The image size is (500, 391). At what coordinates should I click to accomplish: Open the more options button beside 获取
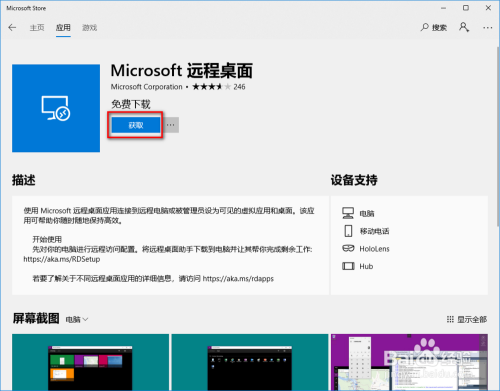click(171, 125)
